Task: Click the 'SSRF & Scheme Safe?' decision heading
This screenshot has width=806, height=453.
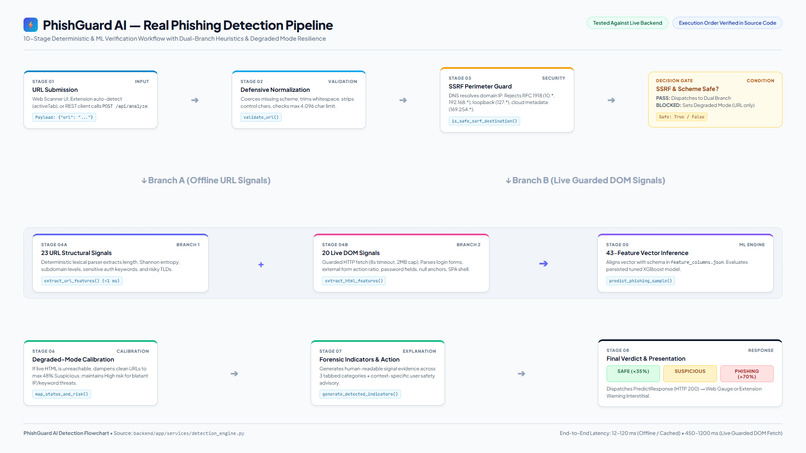Action: click(687, 89)
